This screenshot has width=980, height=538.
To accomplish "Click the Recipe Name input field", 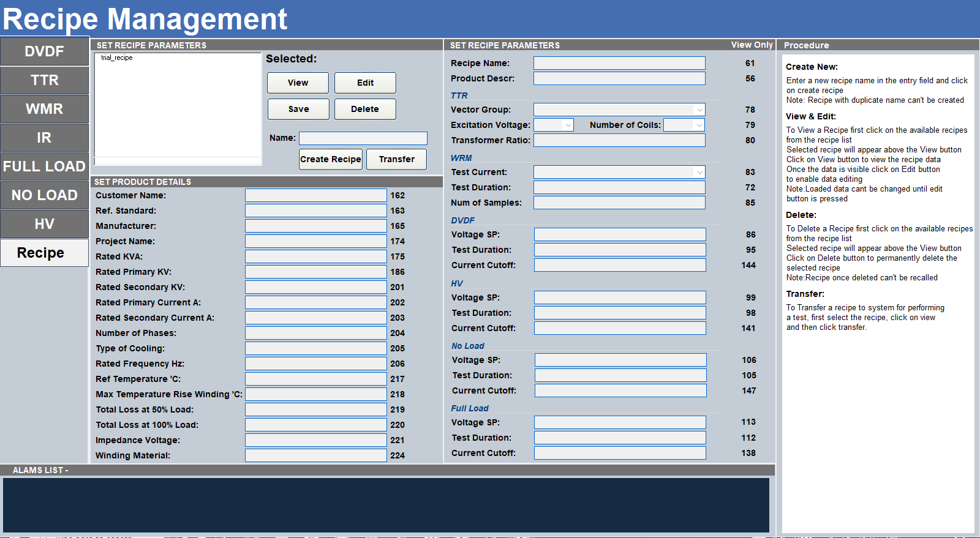I will point(619,63).
